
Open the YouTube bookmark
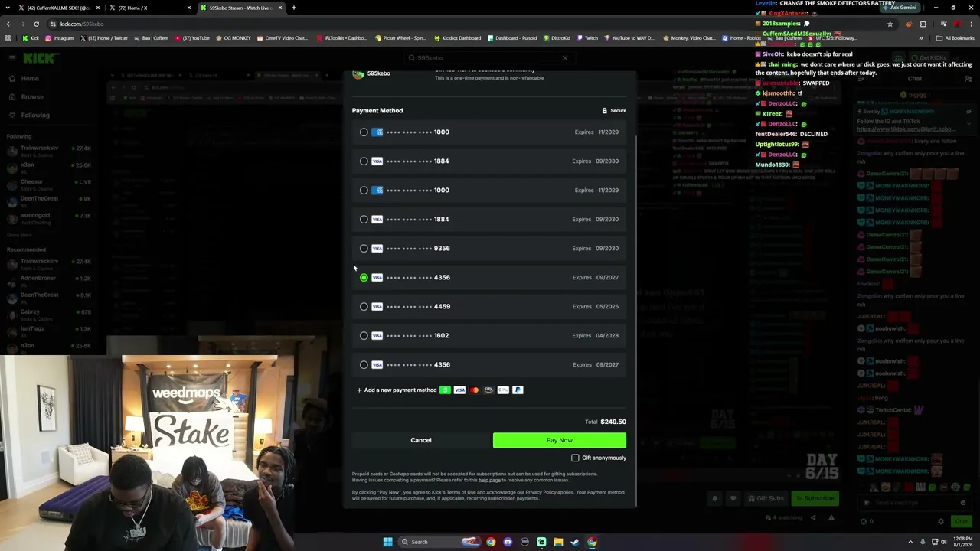click(192, 38)
